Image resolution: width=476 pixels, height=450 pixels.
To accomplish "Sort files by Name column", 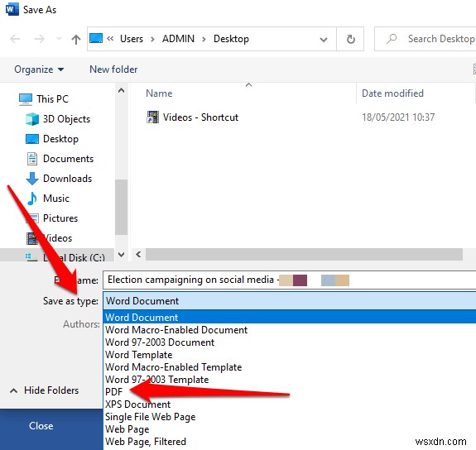I will tap(159, 93).
